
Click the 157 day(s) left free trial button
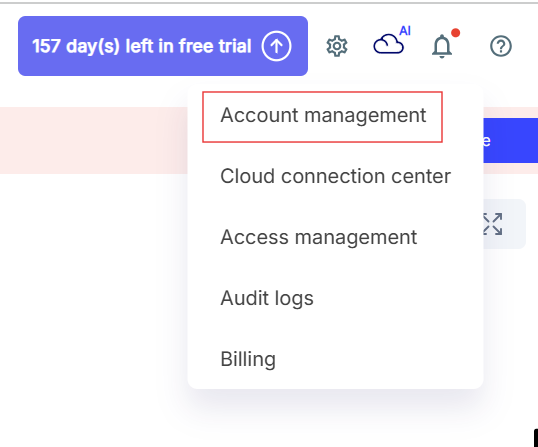point(163,46)
